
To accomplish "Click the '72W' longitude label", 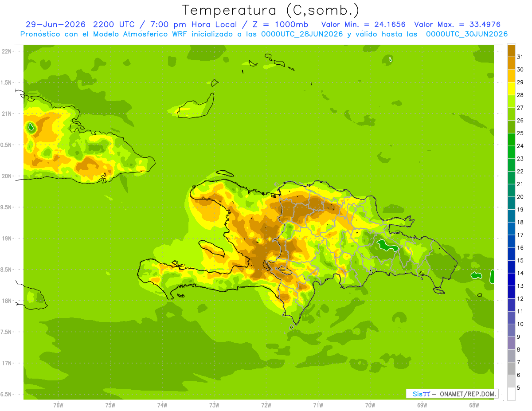I will click(x=266, y=405).
